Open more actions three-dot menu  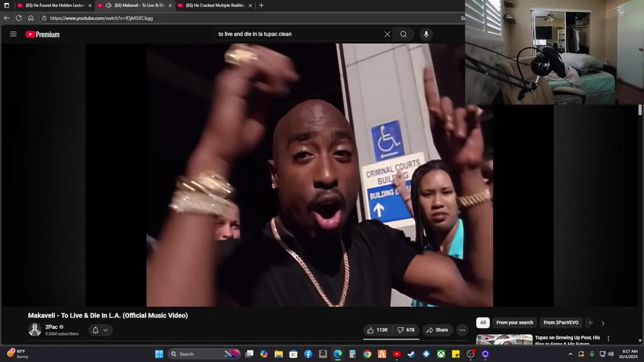pos(462,330)
